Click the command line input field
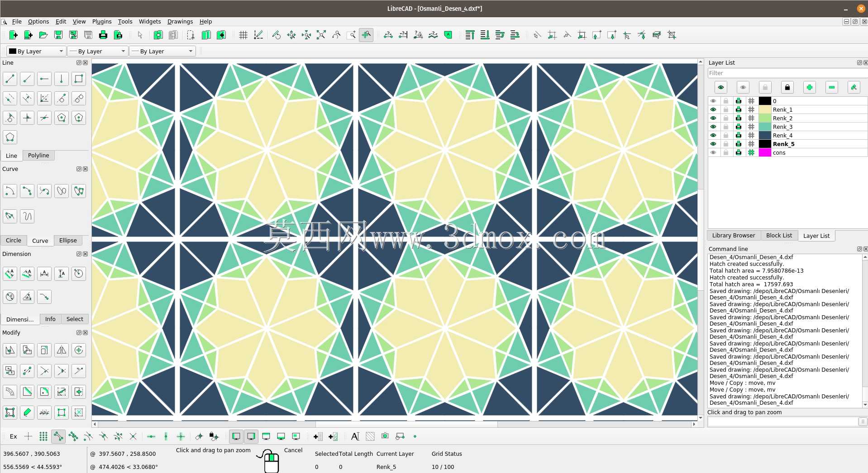 pyautogui.click(x=783, y=421)
